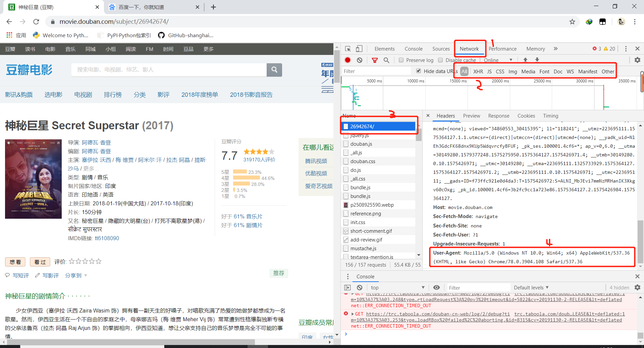Click the 看过 button
Screen dimensions: 644x348
pyautogui.click(x=40, y=262)
